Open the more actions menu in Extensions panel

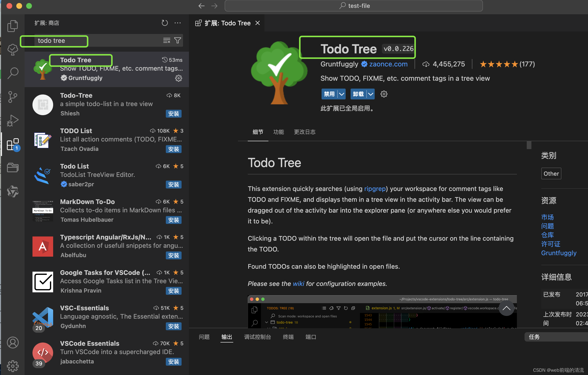178,23
